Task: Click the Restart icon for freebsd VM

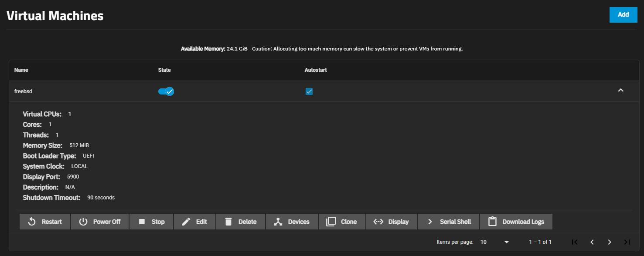Action: coord(32,222)
